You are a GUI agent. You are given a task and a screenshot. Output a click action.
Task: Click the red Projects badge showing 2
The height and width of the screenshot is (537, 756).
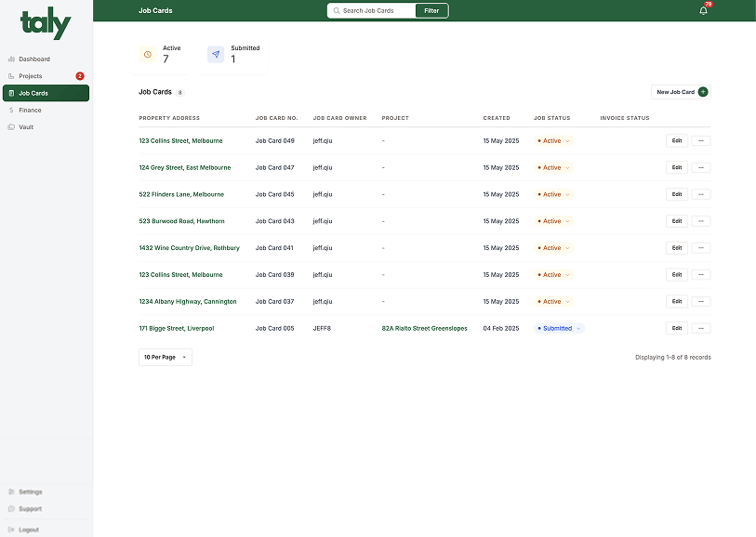[80, 76]
